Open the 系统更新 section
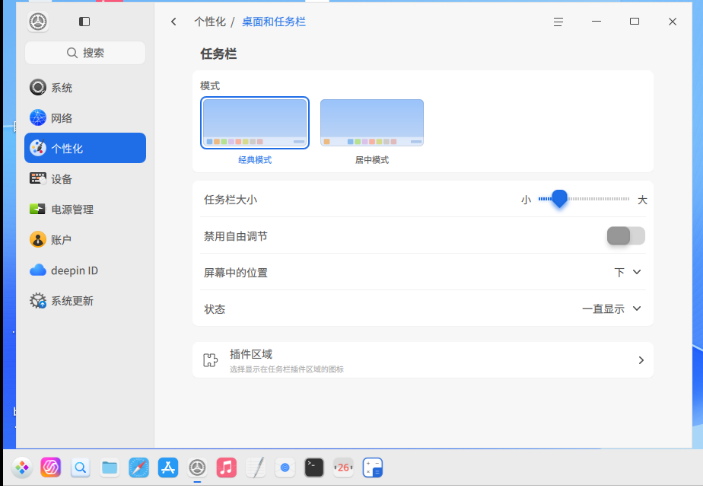This screenshot has height=486, width=703. (x=85, y=300)
